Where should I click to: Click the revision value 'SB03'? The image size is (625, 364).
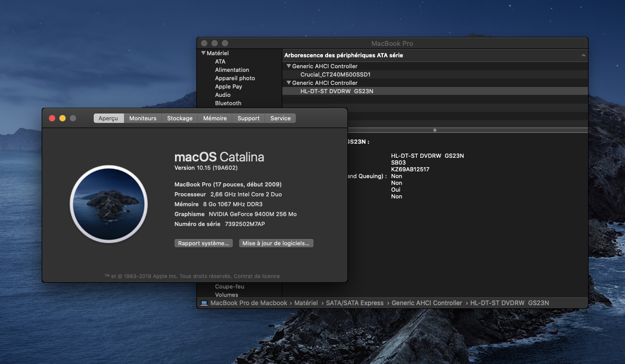398,162
